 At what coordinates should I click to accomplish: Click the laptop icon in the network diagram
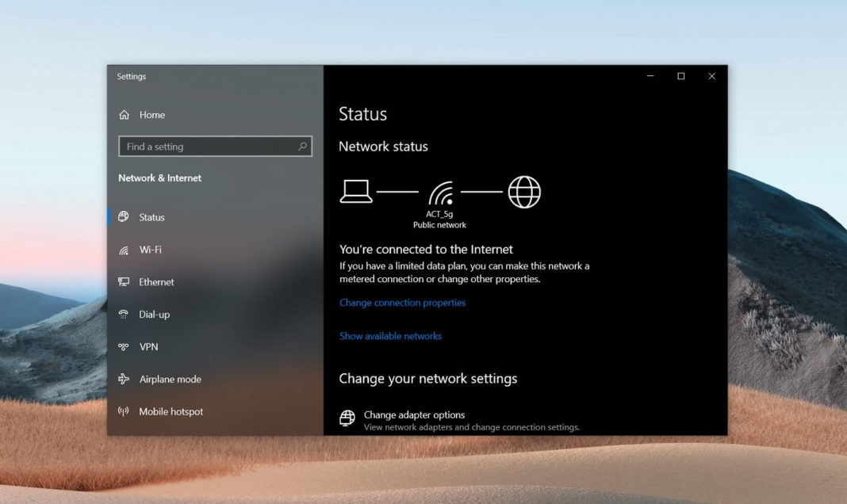pyautogui.click(x=356, y=191)
